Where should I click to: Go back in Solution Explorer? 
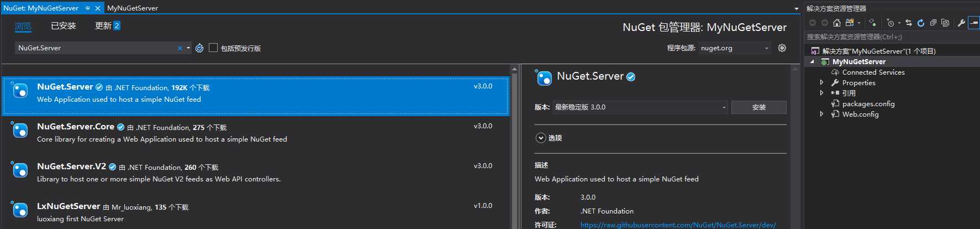[x=813, y=23]
